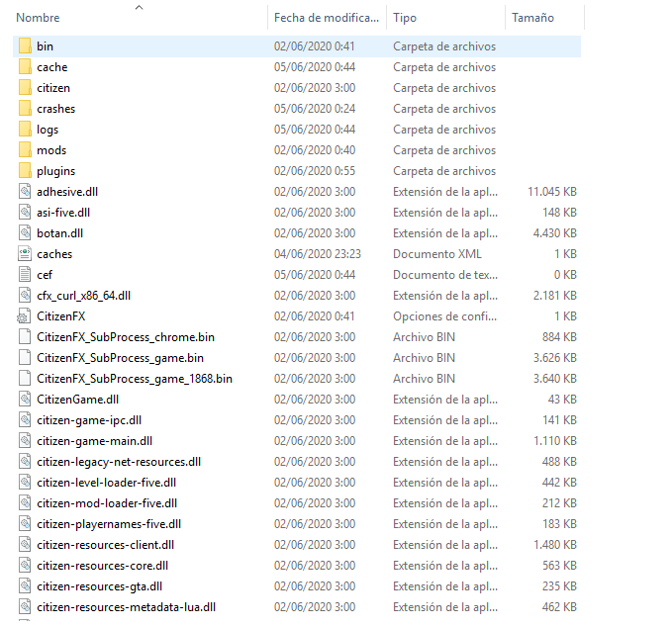The image size is (672, 627).
Task: Select the file name adhesive.dll
Action: click(x=67, y=192)
